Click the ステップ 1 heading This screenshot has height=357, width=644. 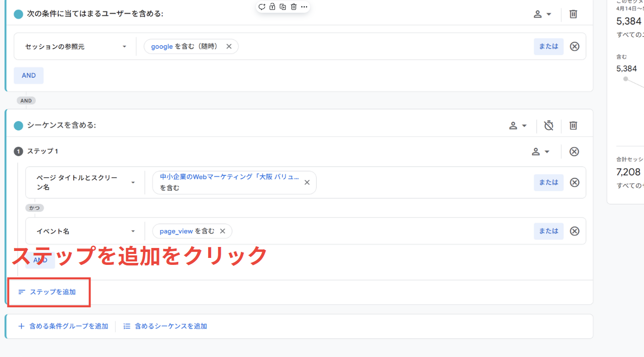(42, 151)
